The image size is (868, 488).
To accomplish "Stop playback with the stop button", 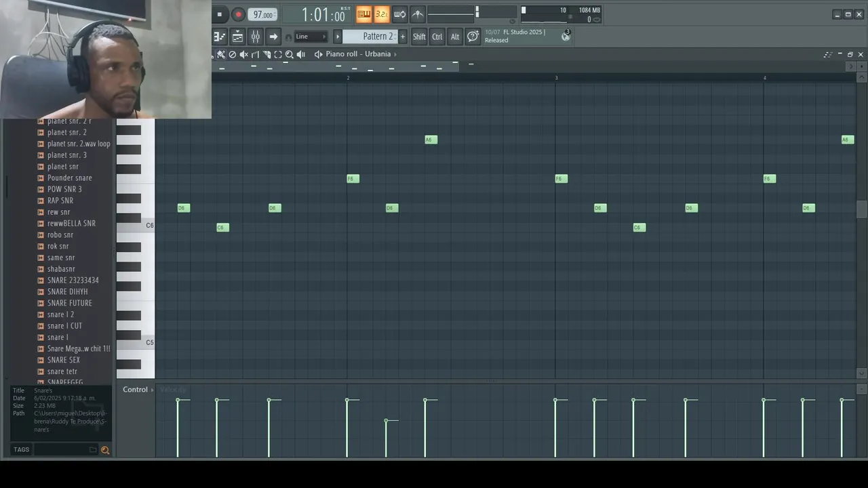I will click(x=219, y=14).
